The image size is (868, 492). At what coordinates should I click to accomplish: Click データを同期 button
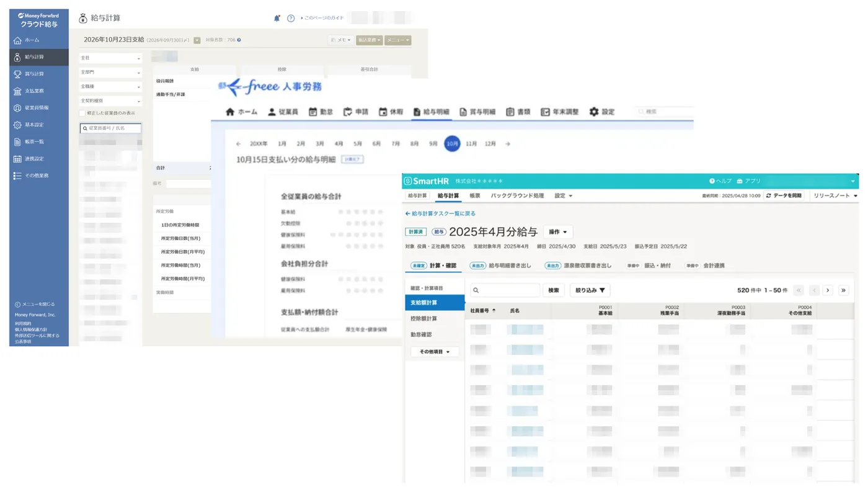[784, 195]
